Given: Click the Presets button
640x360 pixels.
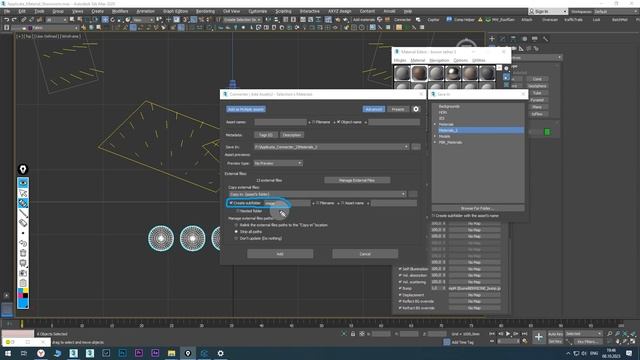Looking at the screenshot, I should pyautogui.click(x=398, y=109).
